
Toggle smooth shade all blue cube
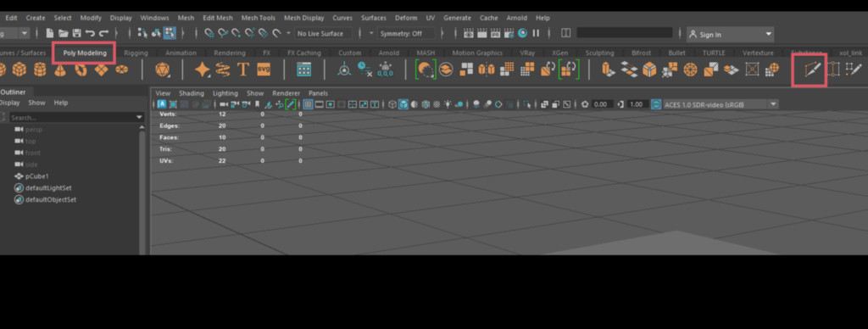coord(403,104)
